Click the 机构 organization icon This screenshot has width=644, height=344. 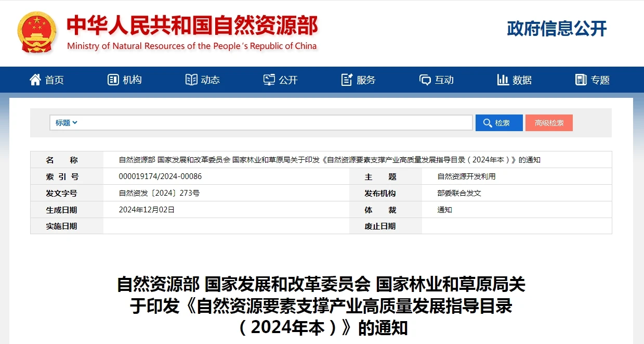click(113, 80)
